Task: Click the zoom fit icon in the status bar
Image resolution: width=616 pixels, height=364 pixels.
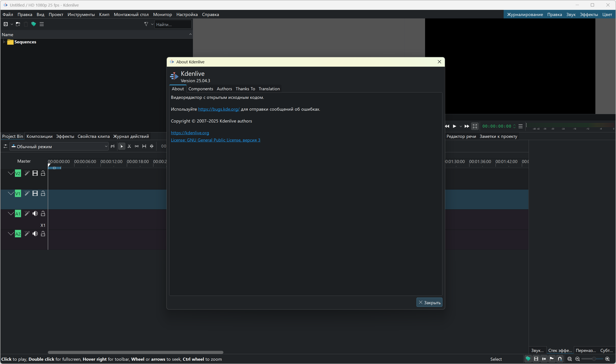Action: click(x=569, y=359)
